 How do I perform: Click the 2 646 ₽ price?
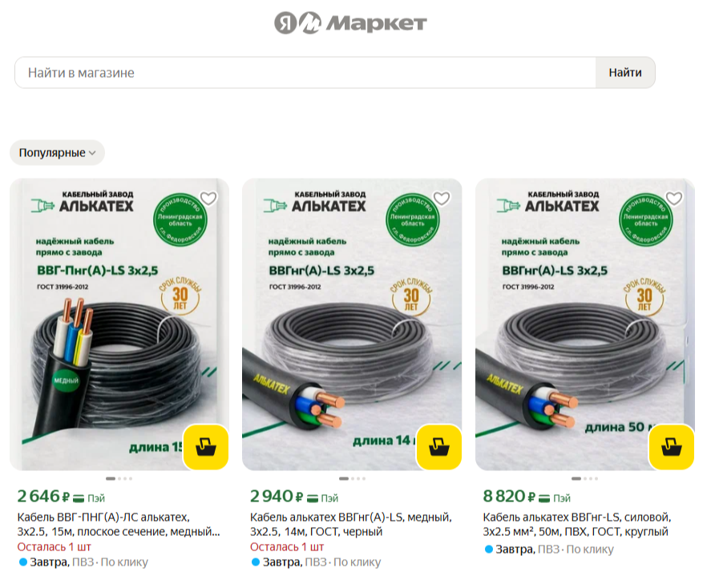[x=43, y=497]
